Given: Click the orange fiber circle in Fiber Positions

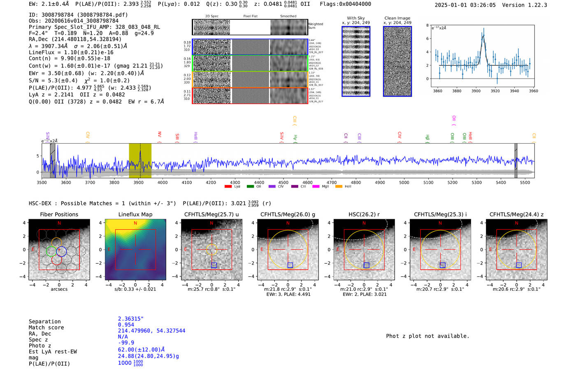Looking at the screenshot, I should (x=56, y=242).
